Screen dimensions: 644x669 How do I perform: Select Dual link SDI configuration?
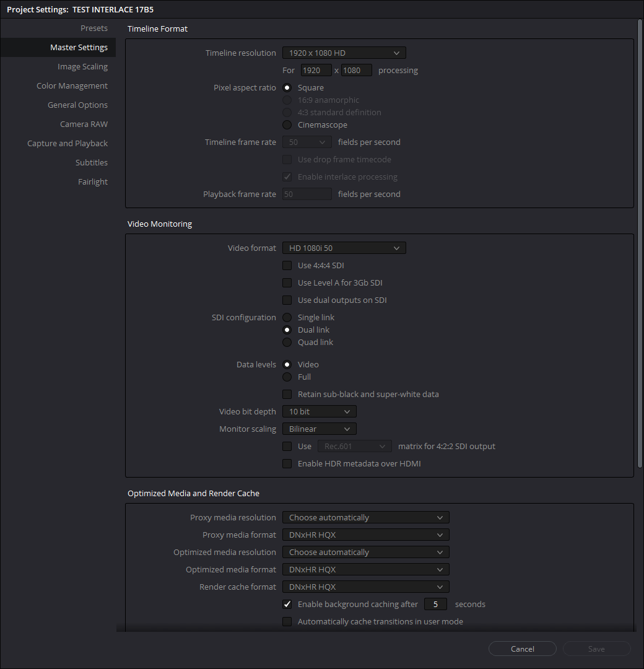287,330
